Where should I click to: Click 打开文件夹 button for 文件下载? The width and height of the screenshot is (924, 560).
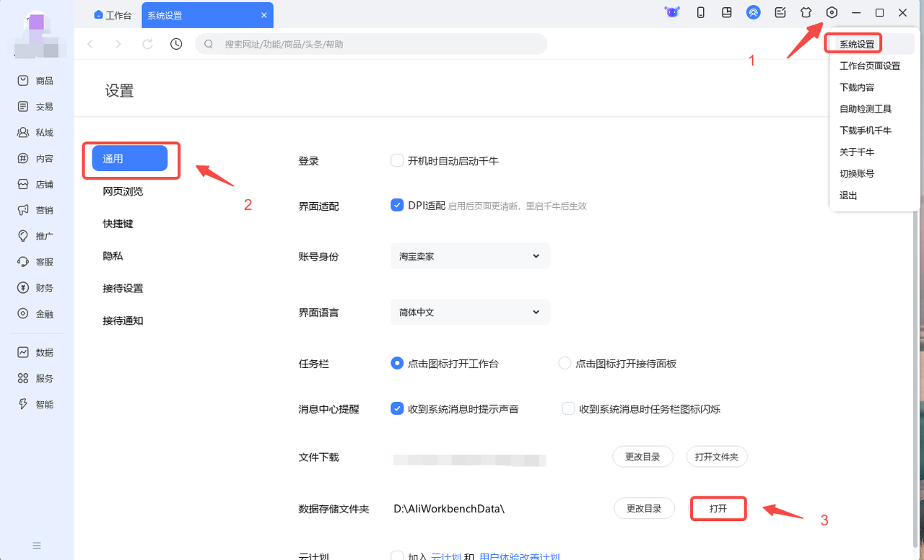pyautogui.click(x=717, y=457)
